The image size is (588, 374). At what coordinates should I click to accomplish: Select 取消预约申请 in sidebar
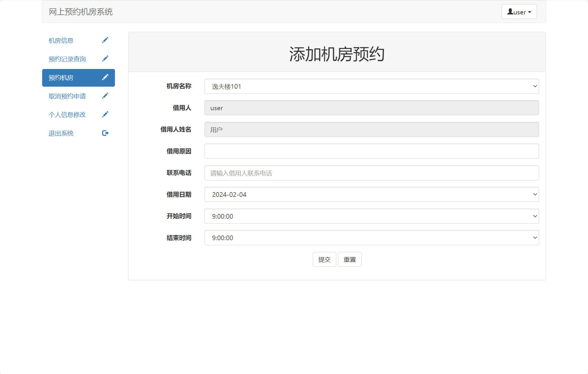point(67,96)
